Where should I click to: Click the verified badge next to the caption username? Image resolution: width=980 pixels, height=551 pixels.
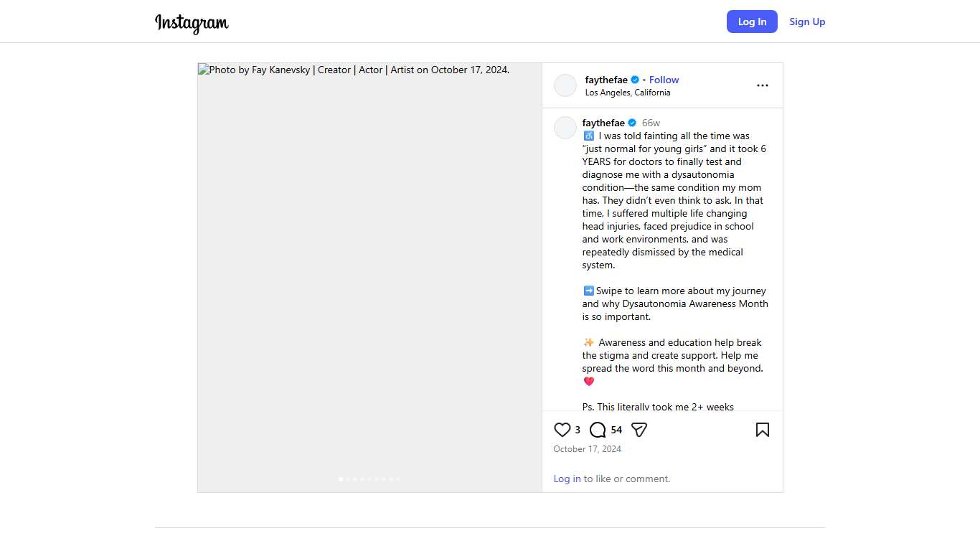tap(632, 123)
